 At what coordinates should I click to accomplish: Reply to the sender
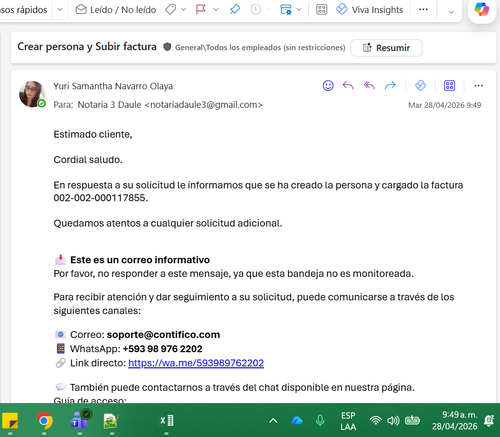point(348,86)
